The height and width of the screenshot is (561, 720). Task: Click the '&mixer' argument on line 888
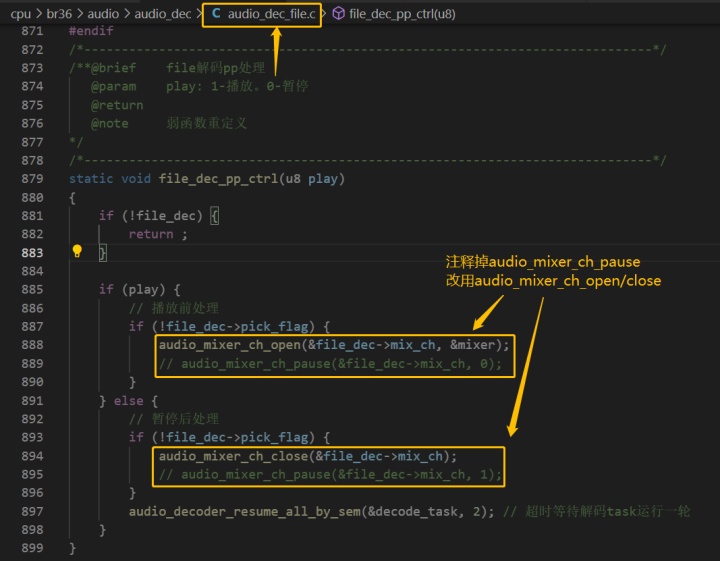coord(473,345)
